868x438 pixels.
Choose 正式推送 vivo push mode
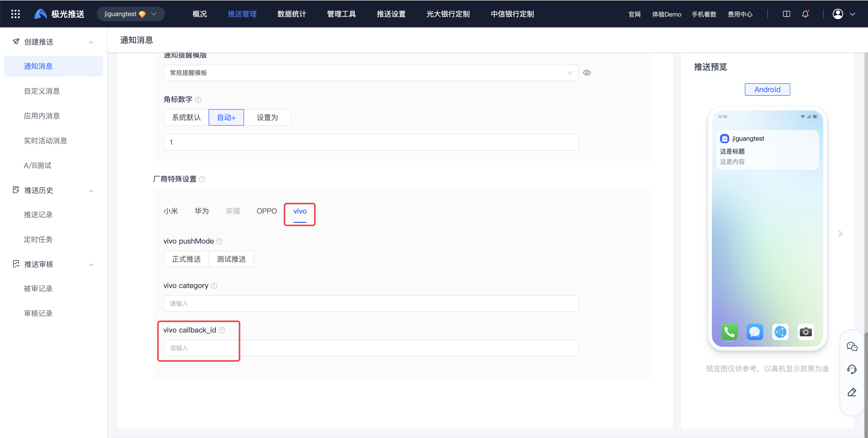[x=186, y=259]
